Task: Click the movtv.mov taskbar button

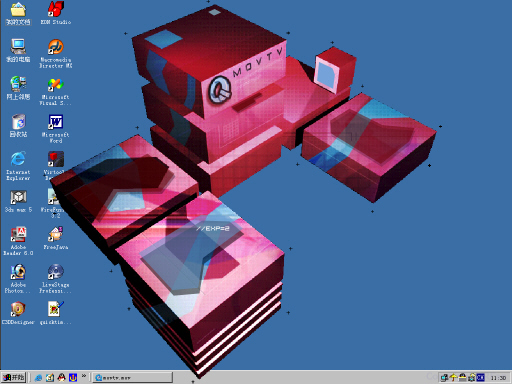Action: 132,377
